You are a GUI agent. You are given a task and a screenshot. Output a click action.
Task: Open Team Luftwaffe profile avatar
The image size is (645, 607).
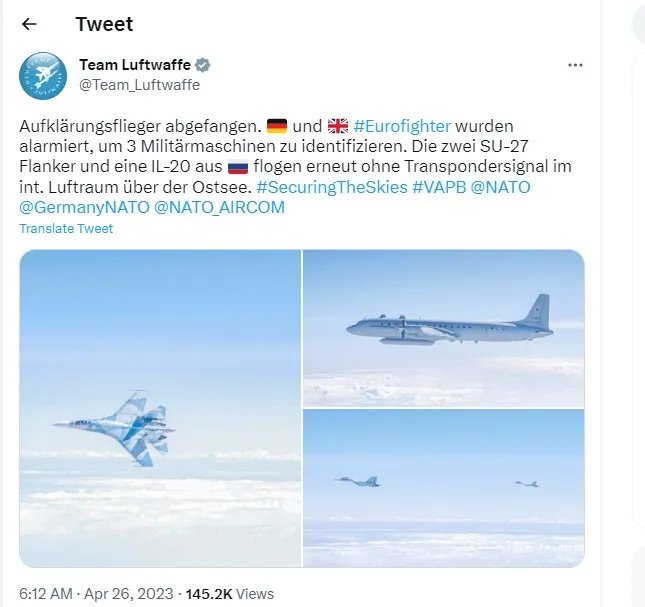tap(43, 76)
